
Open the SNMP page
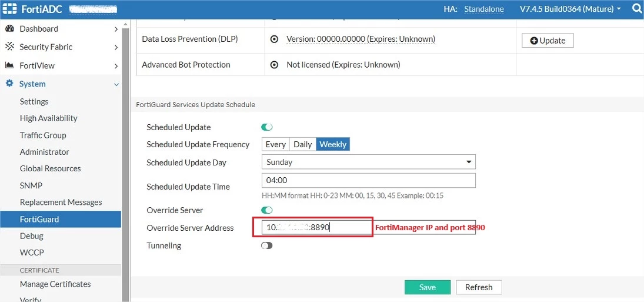[31, 185]
